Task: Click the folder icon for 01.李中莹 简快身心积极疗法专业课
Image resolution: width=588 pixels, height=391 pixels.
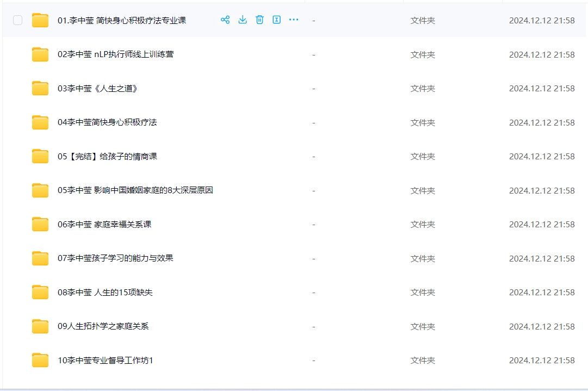Action: [40, 20]
